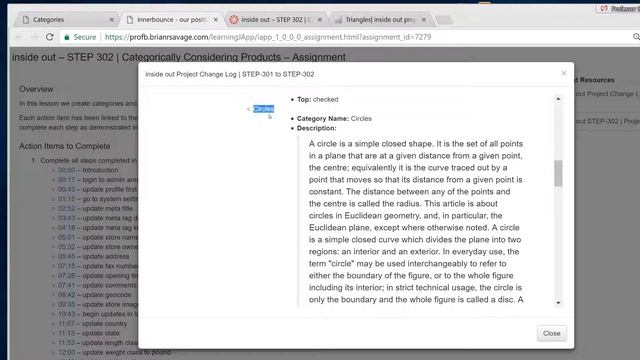This screenshot has height=360, width=640.
Task: Select the highlighted Circles list item
Action: coord(263,109)
